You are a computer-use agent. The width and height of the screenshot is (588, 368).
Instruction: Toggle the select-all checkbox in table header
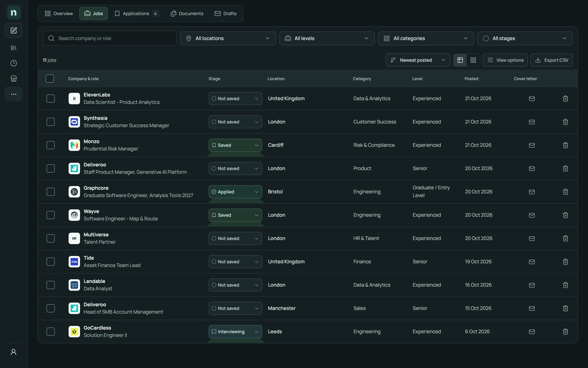click(x=50, y=79)
